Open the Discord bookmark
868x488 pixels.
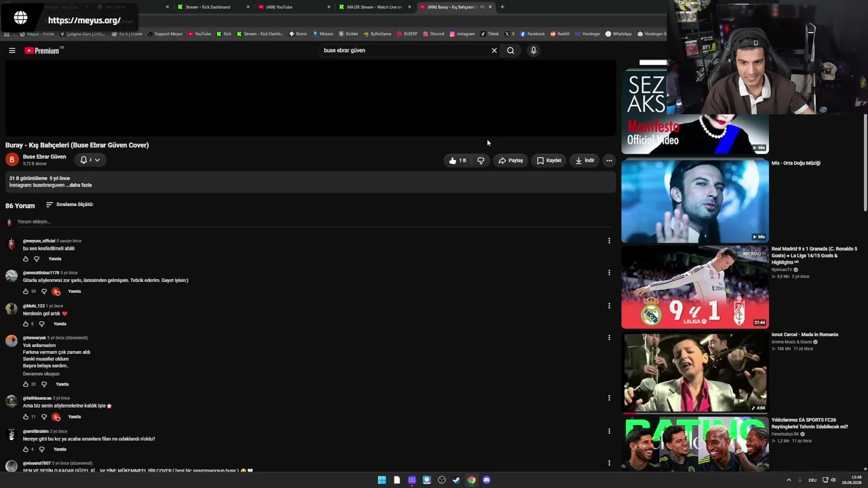tap(433, 34)
